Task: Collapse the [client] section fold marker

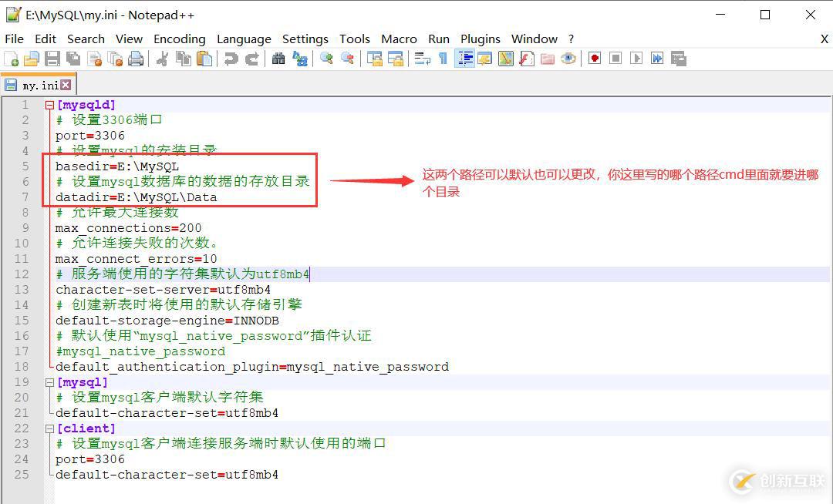Action: tap(49, 428)
